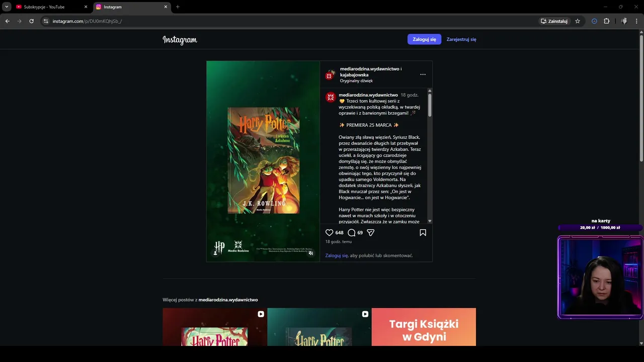644x362 pixels.
Task: Click the PREMIERA 25 MARCA line
Action: click(369, 125)
